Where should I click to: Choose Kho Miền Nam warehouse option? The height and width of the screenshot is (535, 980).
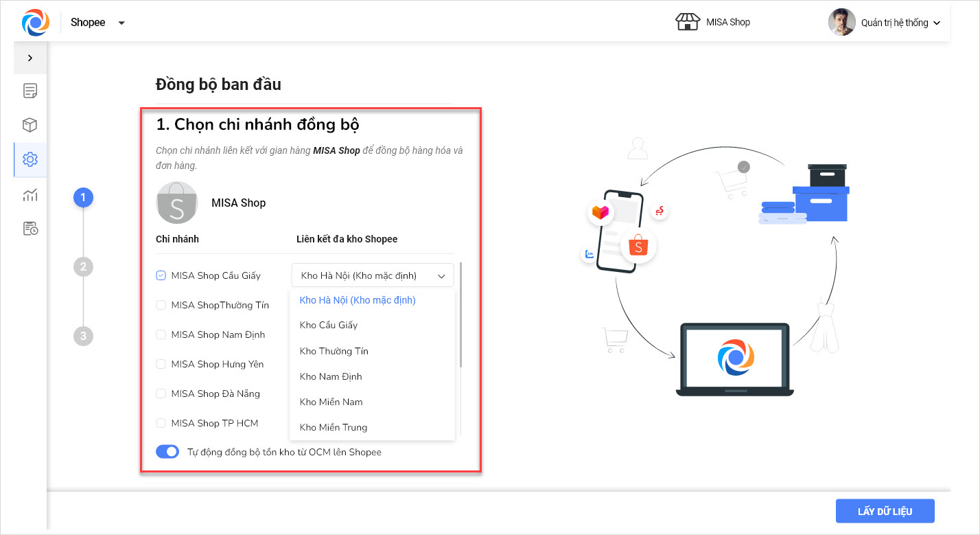(331, 402)
